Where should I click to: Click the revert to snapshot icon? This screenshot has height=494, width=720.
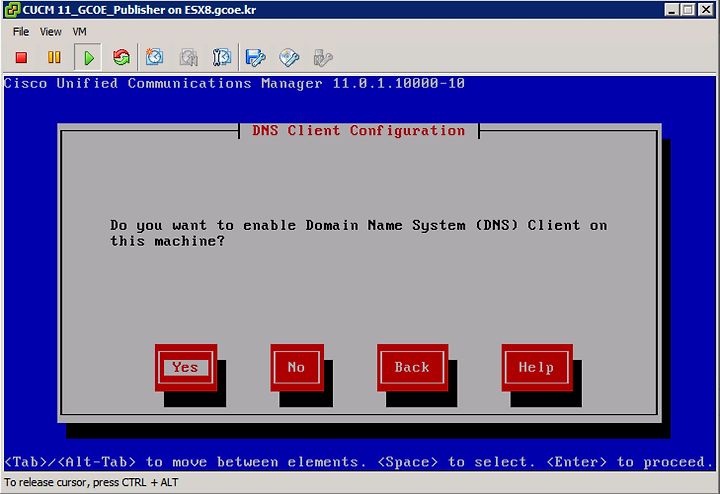point(188,57)
